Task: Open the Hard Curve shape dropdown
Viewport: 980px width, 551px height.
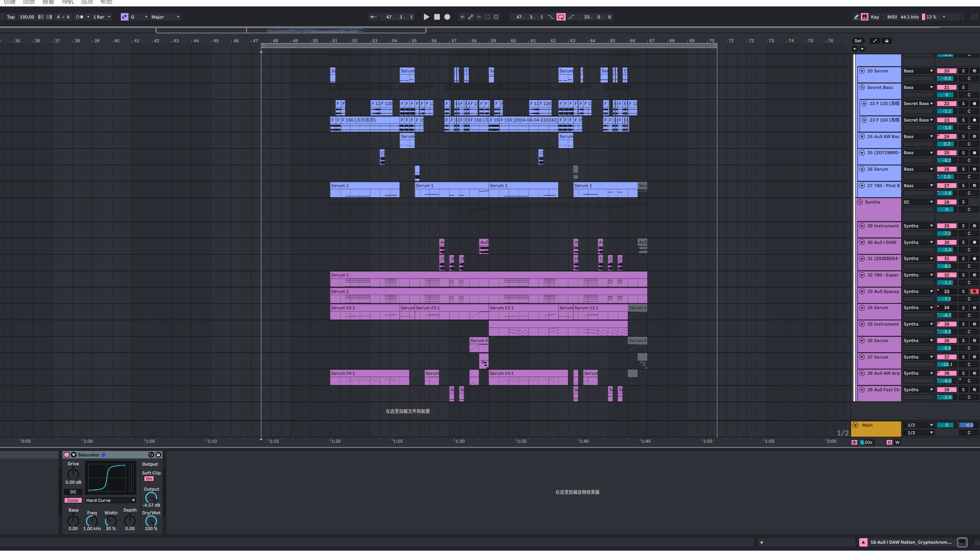Action: click(110, 500)
